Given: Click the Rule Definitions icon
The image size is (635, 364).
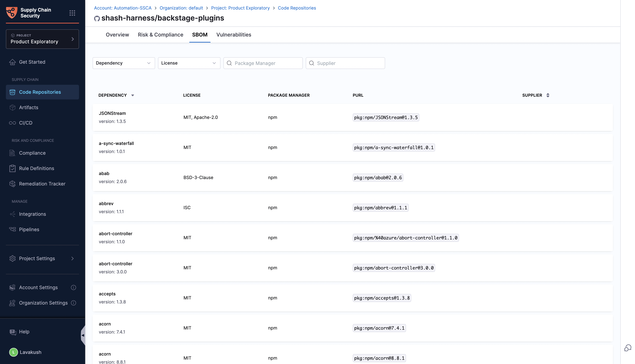Looking at the screenshot, I should [12, 168].
